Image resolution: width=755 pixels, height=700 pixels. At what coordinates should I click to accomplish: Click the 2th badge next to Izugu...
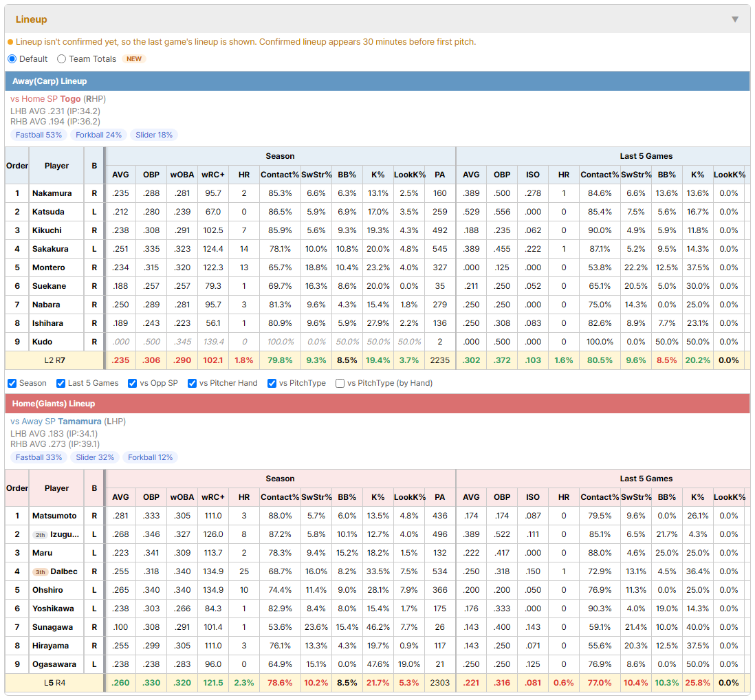coord(41,535)
